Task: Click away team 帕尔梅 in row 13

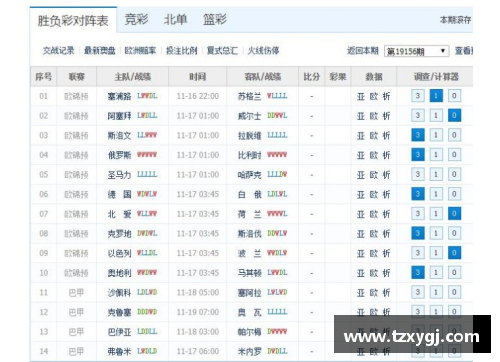Action: tap(249, 332)
